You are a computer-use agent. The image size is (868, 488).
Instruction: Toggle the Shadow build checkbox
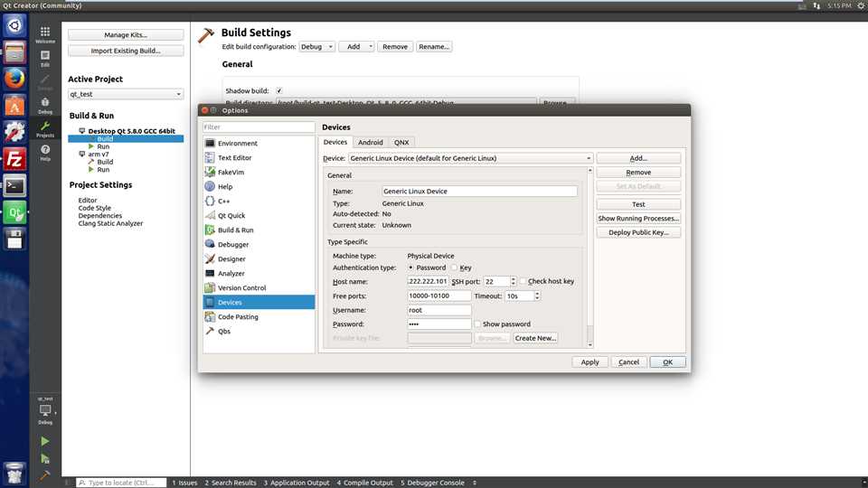click(279, 90)
